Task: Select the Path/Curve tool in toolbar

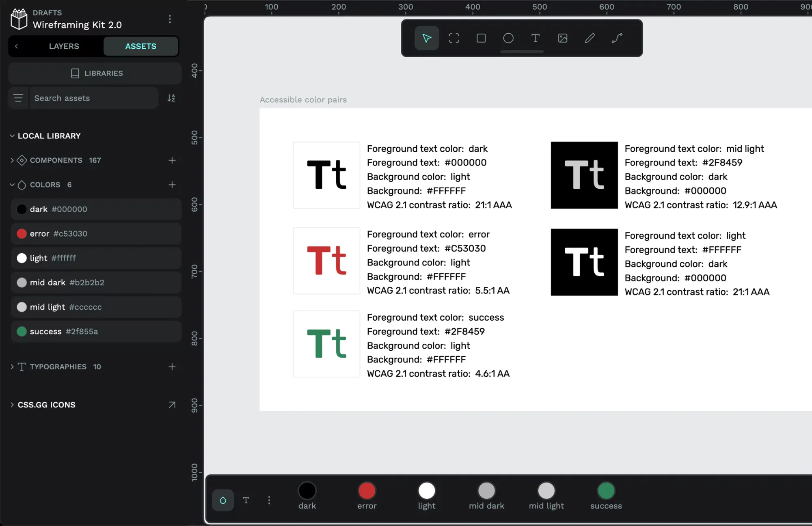Action: pyautogui.click(x=617, y=38)
